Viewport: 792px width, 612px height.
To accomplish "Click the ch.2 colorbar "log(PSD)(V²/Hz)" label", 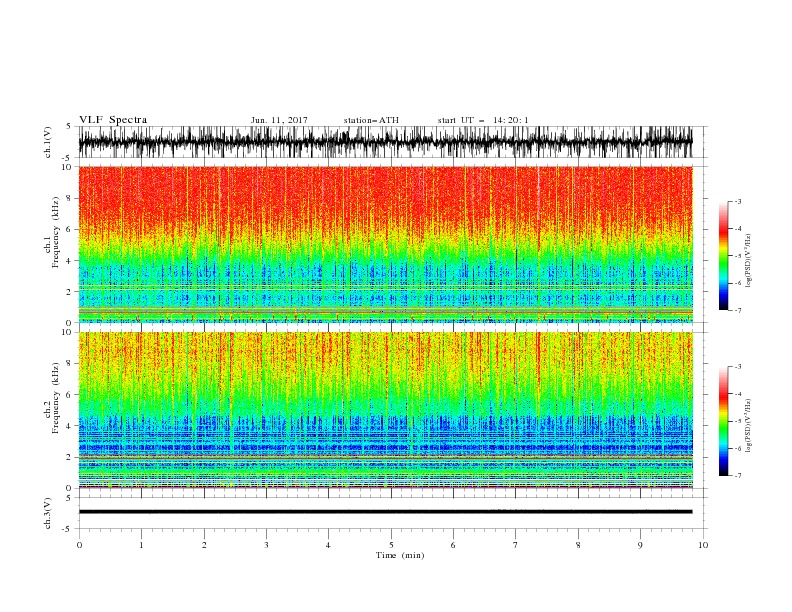I will pyautogui.click(x=748, y=426).
